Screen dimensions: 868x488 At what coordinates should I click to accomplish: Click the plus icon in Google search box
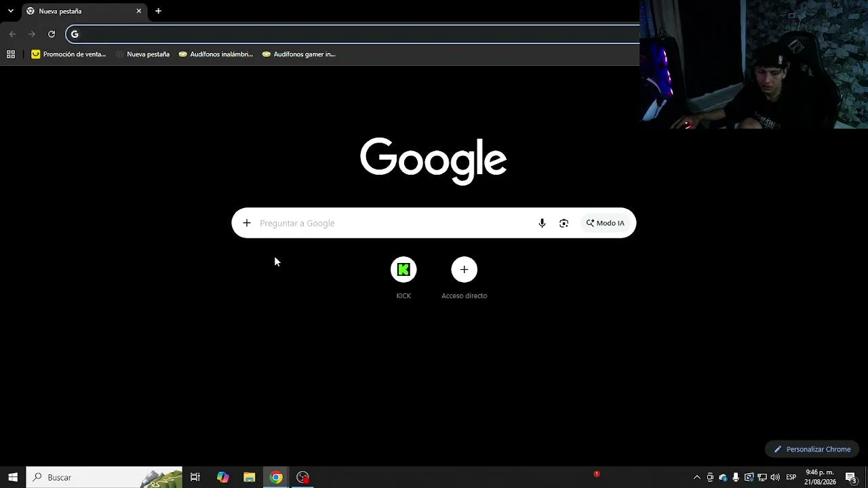(247, 223)
